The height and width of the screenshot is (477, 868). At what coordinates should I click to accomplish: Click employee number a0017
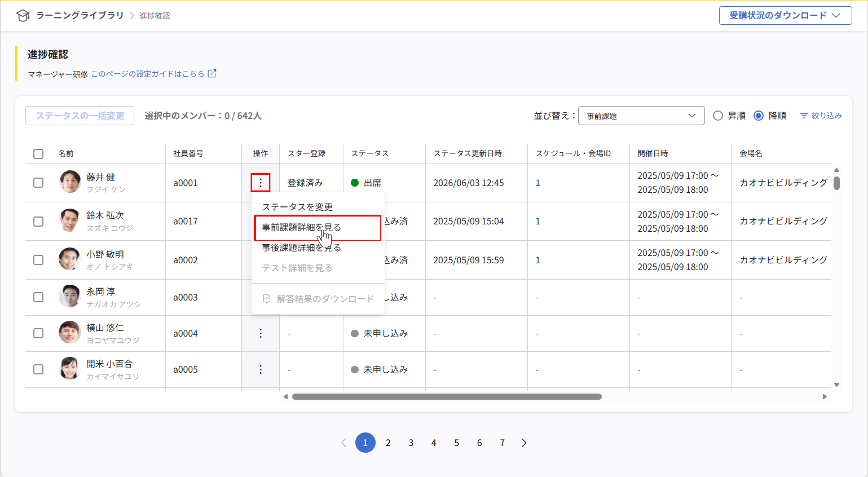click(x=185, y=221)
